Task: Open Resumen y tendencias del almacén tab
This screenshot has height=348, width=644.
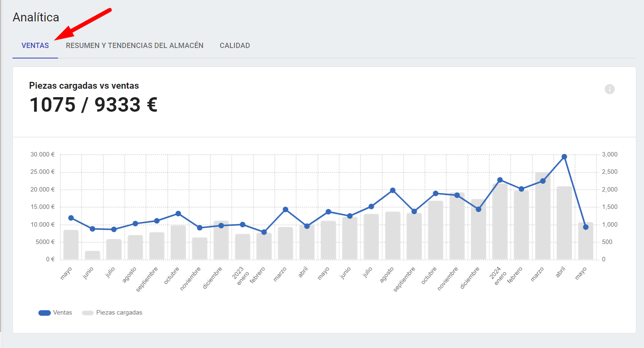Action: [x=135, y=46]
